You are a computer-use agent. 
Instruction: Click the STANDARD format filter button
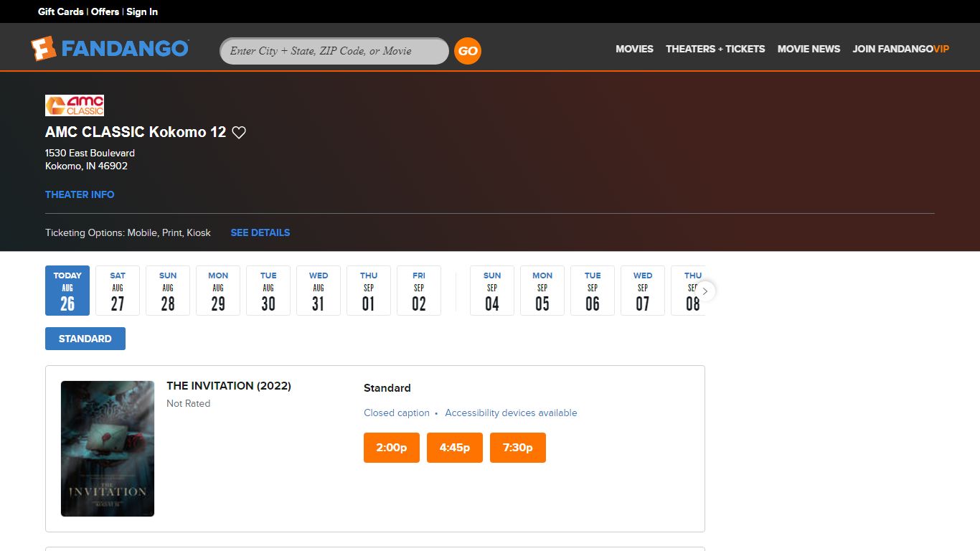[85, 339]
